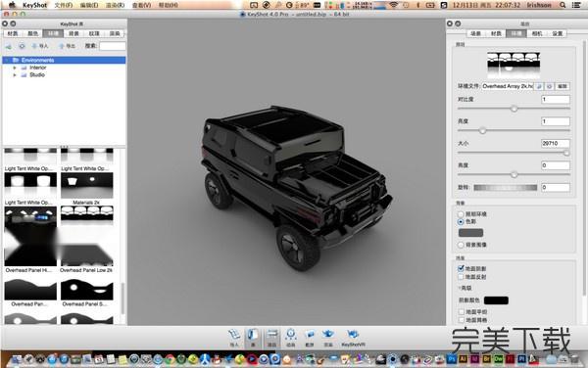Click the Size value field showing 29710

(x=556, y=143)
